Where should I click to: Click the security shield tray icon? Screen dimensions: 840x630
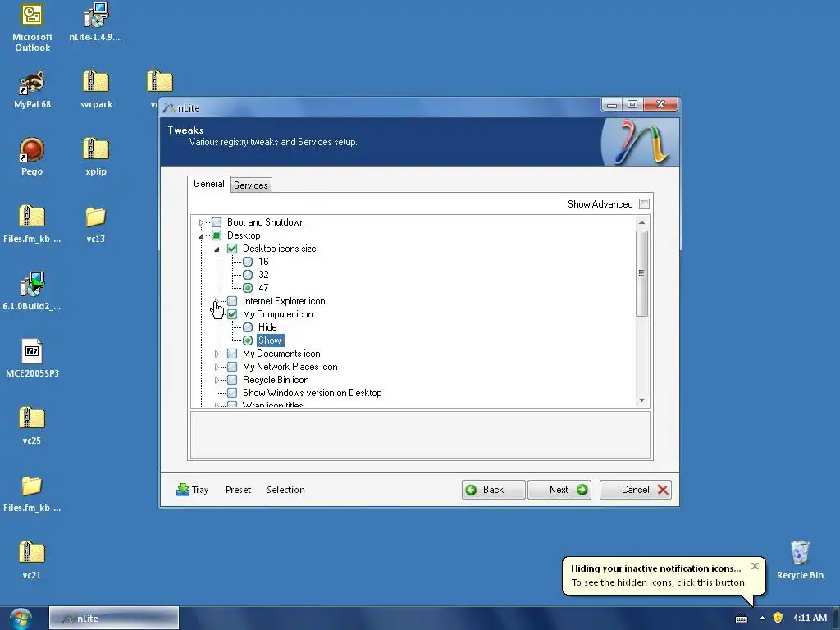[x=778, y=618]
